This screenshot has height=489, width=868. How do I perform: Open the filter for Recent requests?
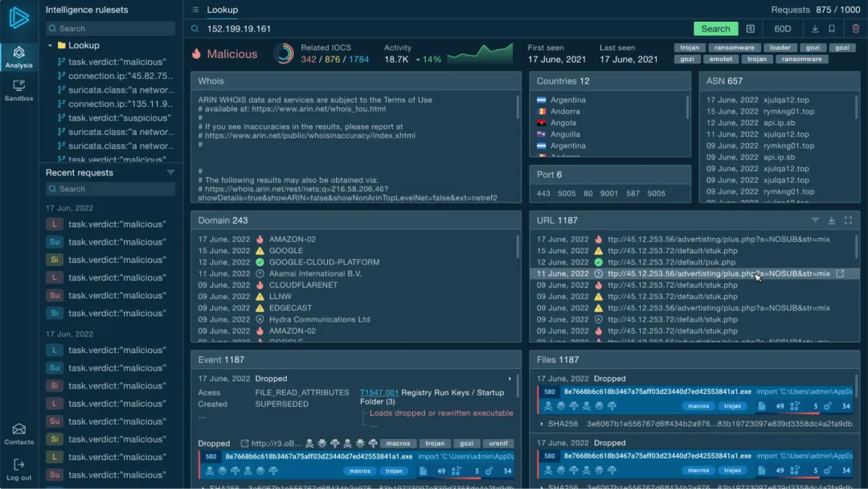tap(170, 173)
